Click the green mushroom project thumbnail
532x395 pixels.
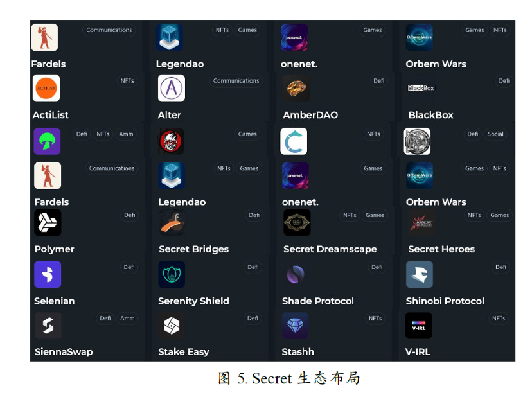point(47,141)
